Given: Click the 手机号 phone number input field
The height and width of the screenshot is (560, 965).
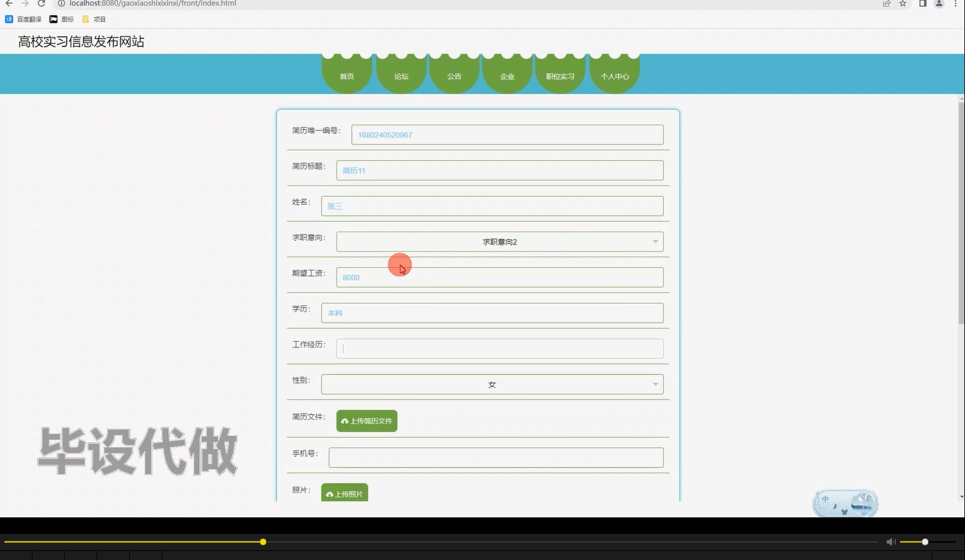Looking at the screenshot, I should 495,457.
